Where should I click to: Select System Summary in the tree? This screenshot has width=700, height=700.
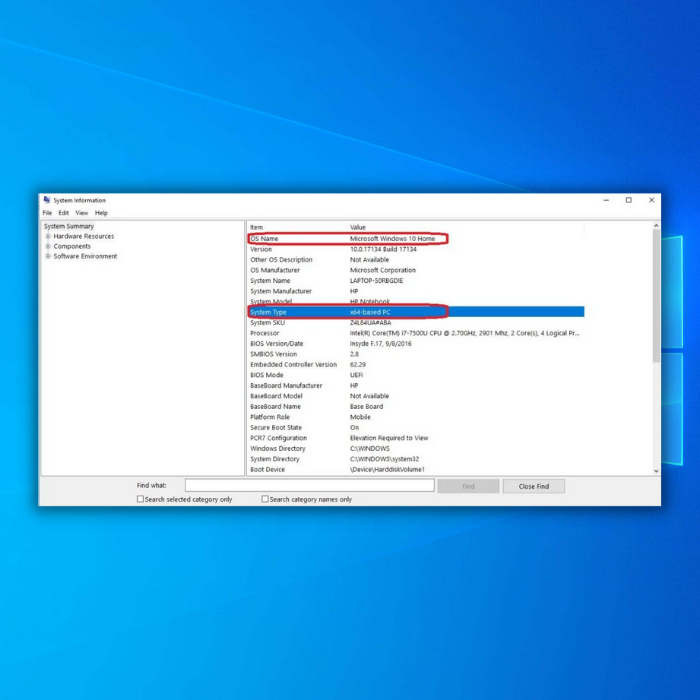69,226
